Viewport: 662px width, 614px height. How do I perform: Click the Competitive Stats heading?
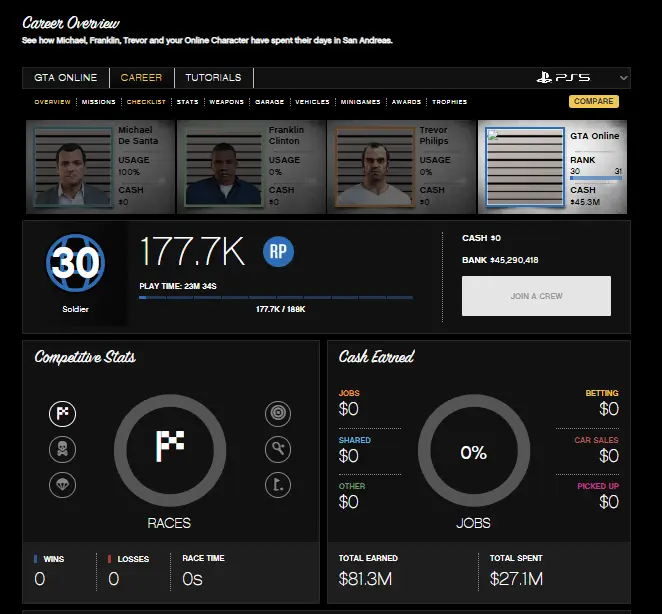(x=85, y=357)
